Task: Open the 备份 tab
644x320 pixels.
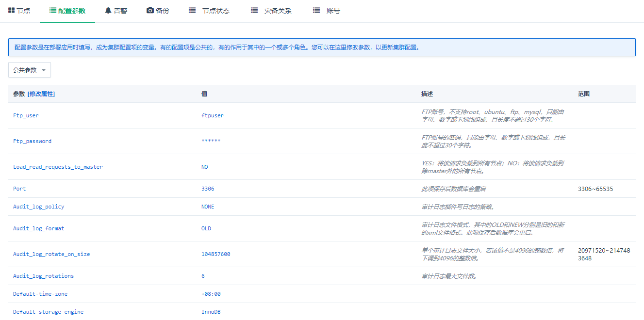Action: pos(158,11)
